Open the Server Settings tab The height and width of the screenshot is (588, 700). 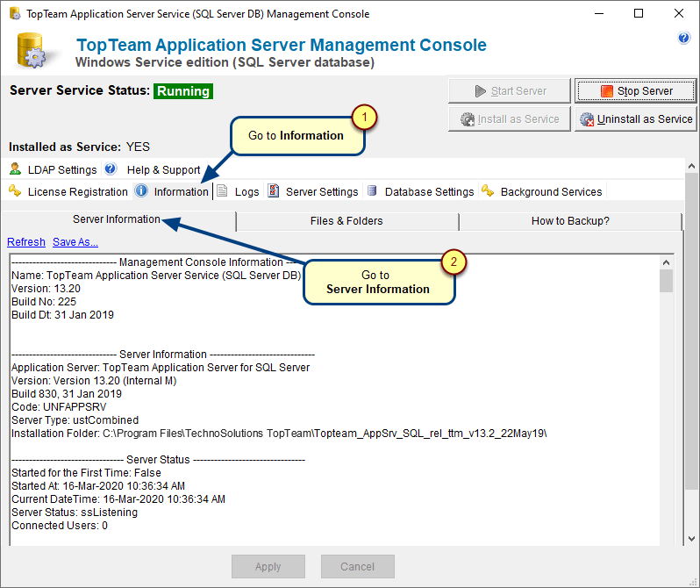coord(322,191)
